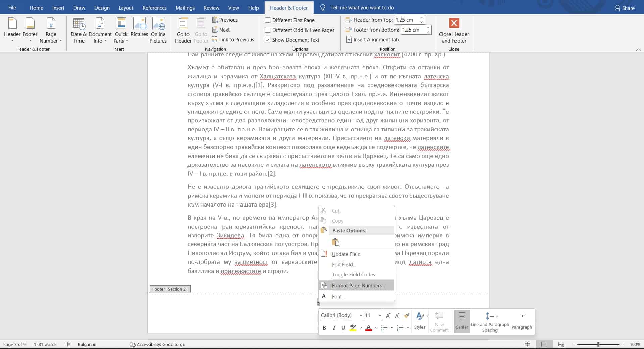
Task: Increase font size in mini toolbar
Action: click(x=388, y=315)
